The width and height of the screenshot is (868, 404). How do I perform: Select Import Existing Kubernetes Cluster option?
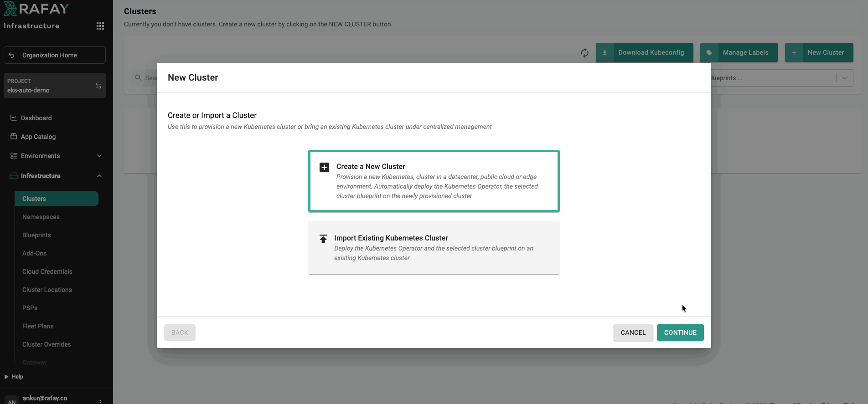point(434,248)
